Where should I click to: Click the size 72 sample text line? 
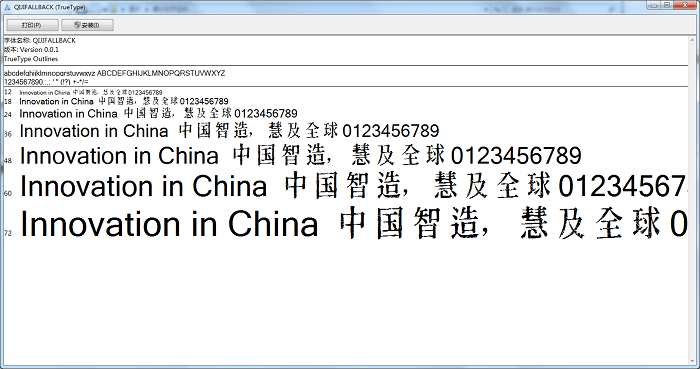(353, 224)
